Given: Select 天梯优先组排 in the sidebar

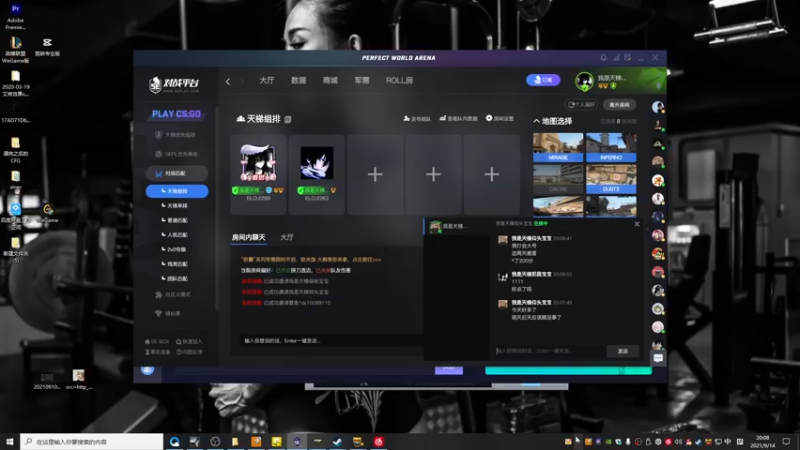Looking at the screenshot, I should tap(176, 135).
